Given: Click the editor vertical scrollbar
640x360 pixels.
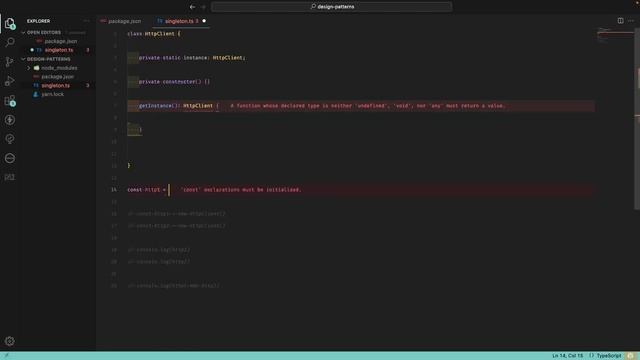Looking at the screenshot, I should coord(637,118).
